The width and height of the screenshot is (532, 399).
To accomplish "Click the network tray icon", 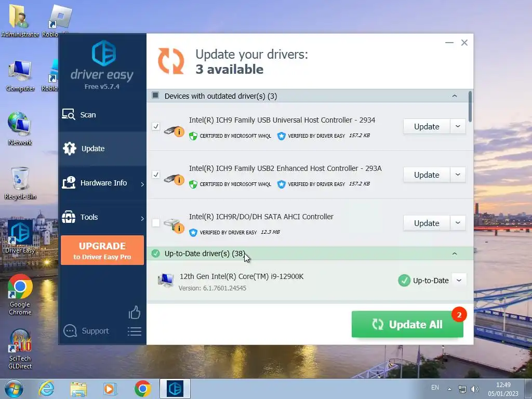I will tap(462, 389).
